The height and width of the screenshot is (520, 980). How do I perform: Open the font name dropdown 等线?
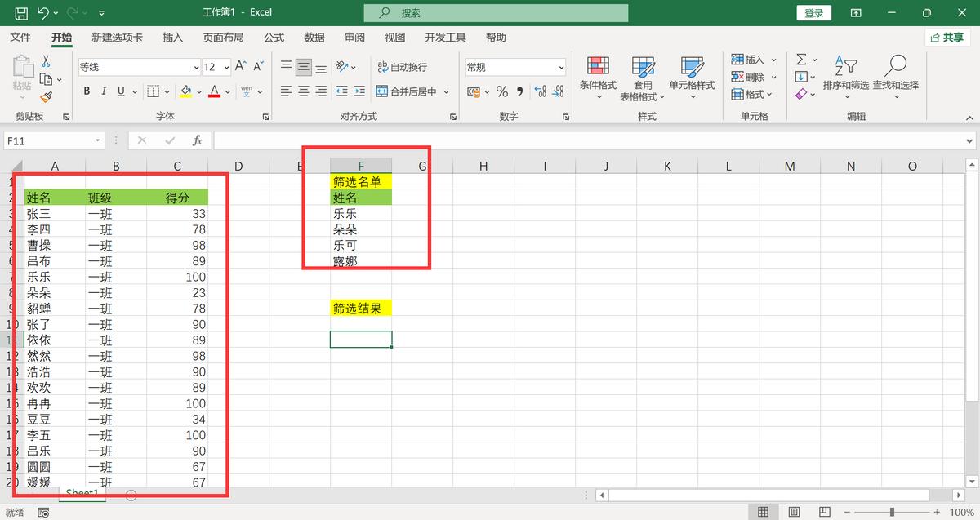click(x=139, y=67)
